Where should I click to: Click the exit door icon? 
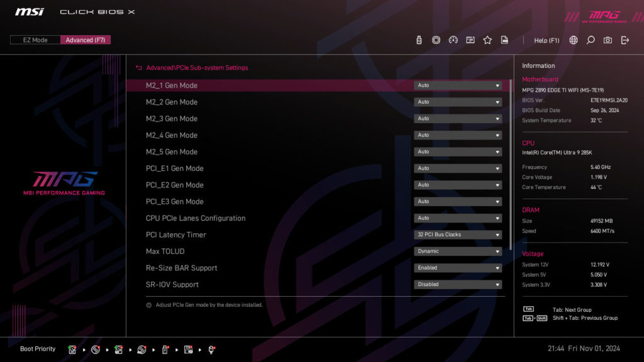tap(624, 40)
